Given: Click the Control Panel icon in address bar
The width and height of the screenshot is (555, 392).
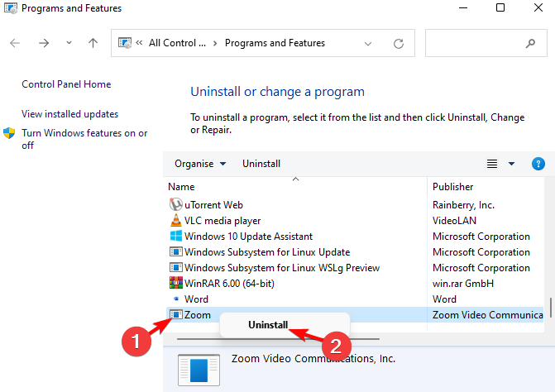Looking at the screenshot, I should (x=125, y=43).
